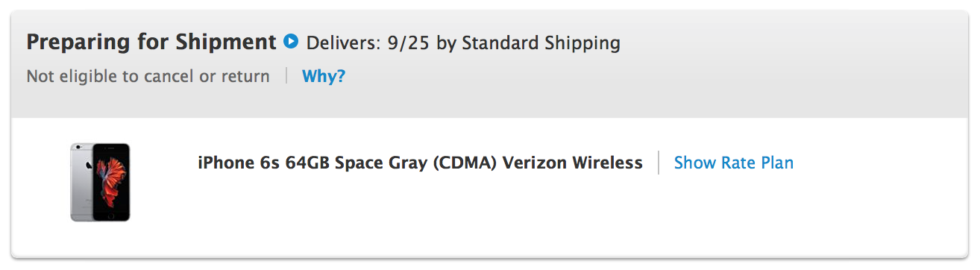Viewport: 980px width, 270px height.
Task: Click the divider line before the Why? link
Action: (x=286, y=76)
